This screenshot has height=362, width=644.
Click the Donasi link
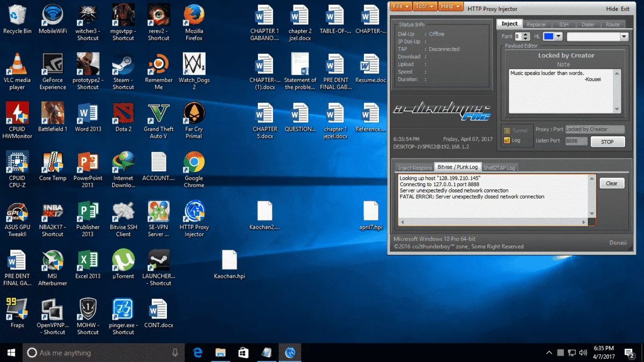[x=618, y=242]
